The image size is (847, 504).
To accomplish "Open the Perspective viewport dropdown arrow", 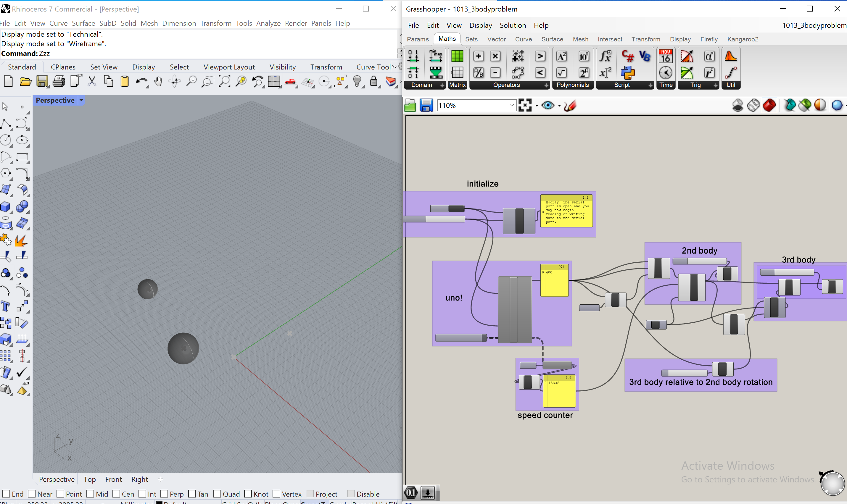I will click(x=81, y=100).
